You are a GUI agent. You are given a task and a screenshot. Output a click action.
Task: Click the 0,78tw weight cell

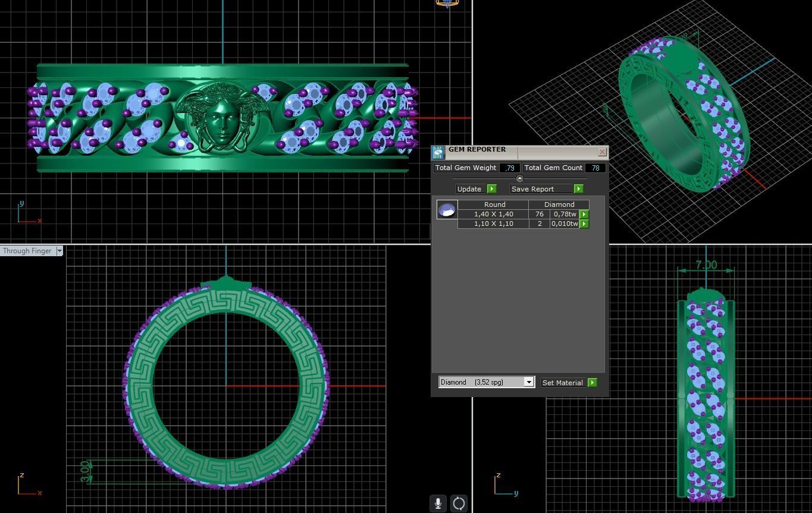coord(565,214)
